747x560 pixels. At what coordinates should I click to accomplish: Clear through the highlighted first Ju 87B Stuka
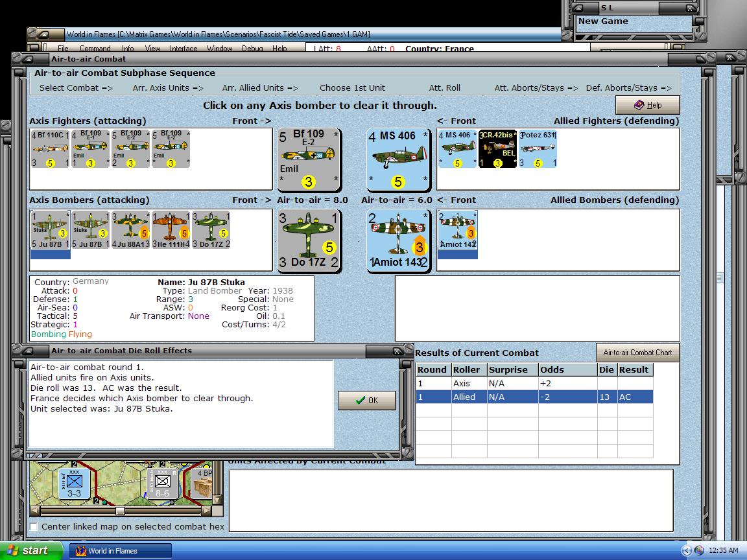coord(50,231)
